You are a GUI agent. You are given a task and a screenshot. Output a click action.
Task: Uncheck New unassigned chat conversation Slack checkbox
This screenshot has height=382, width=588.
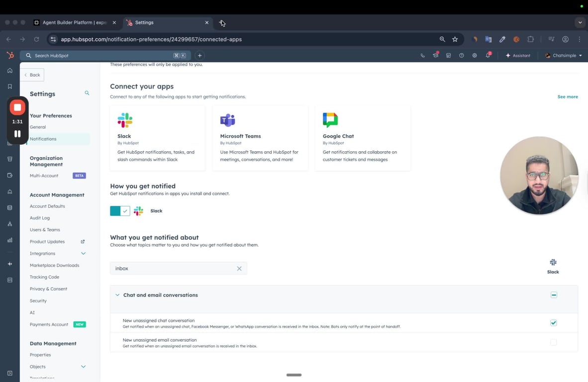pos(554,323)
